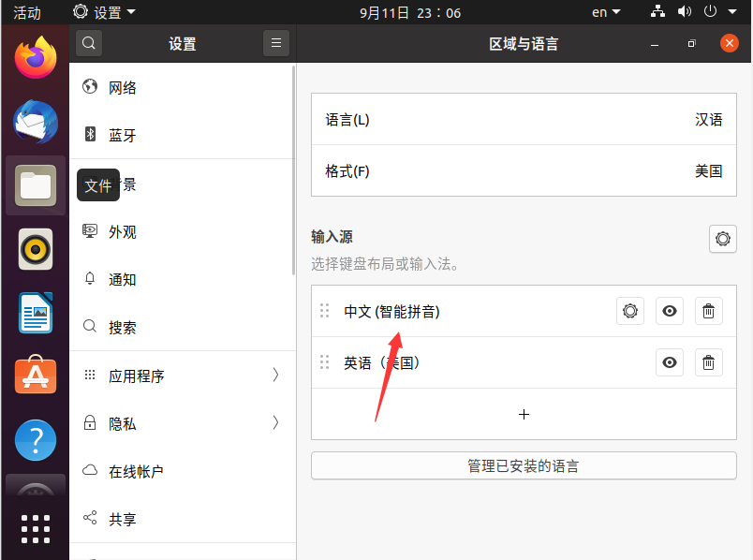
Task: Click the globe icon beside 网络
Action: click(x=90, y=86)
